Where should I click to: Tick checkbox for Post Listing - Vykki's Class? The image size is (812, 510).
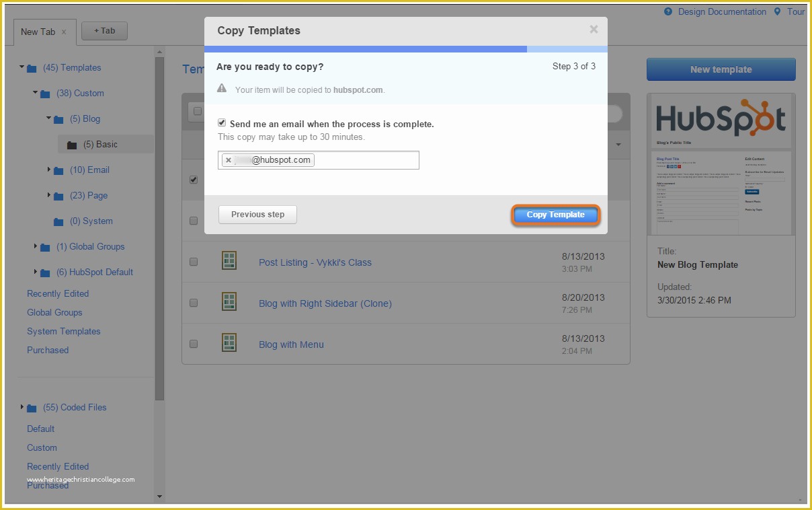[x=194, y=262]
